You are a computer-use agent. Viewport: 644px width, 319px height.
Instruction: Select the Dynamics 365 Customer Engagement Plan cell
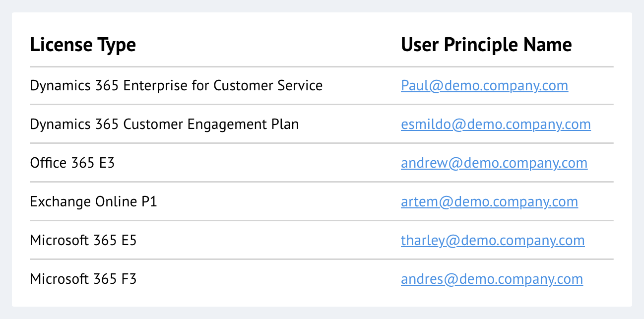coord(164,124)
